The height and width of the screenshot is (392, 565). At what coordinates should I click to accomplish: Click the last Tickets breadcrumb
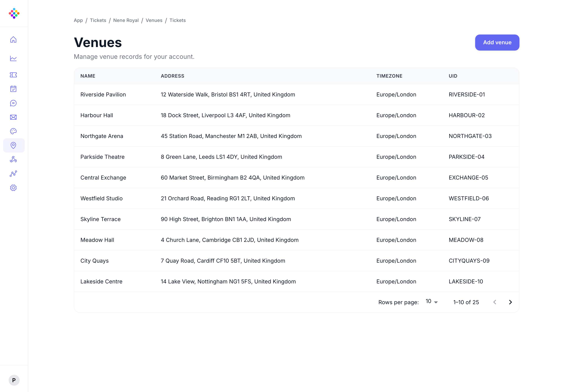[x=178, y=20]
